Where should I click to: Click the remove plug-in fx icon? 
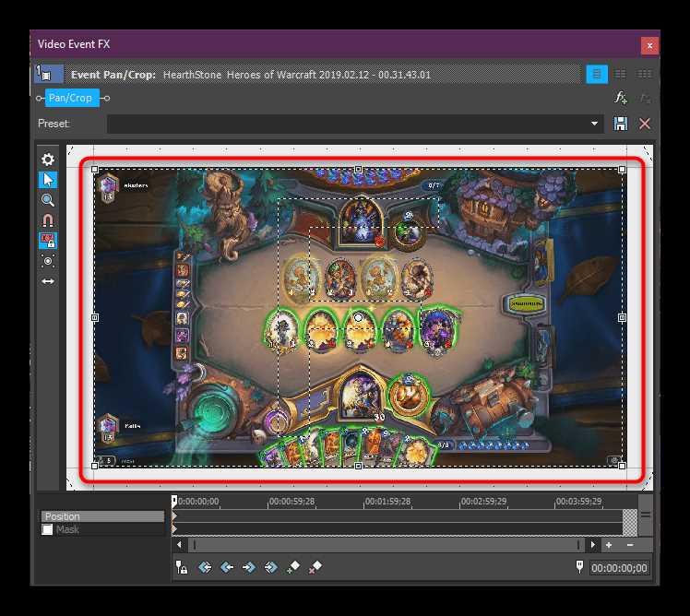pos(645,99)
